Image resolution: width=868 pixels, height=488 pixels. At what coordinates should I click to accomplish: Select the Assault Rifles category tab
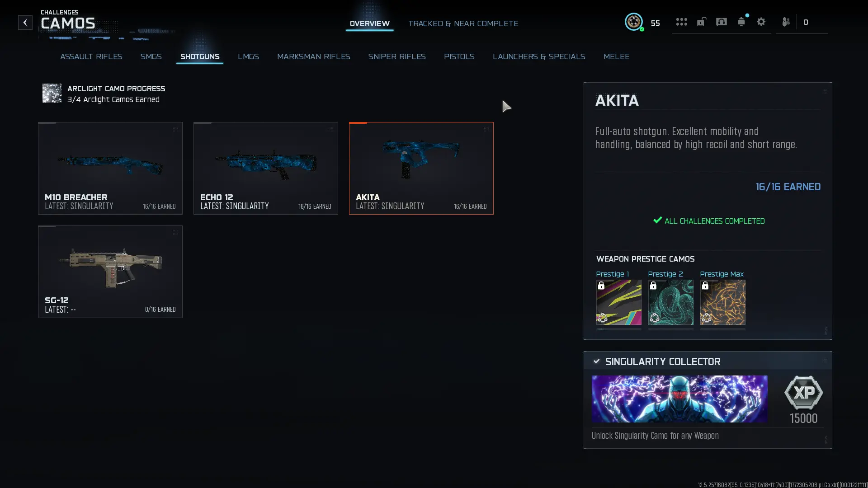coord(91,56)
